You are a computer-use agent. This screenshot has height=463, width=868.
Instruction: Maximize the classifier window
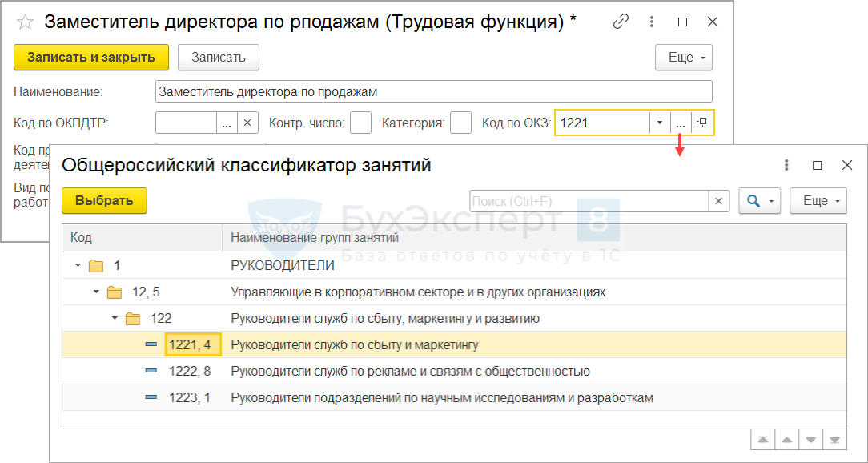tap(817, 165)
